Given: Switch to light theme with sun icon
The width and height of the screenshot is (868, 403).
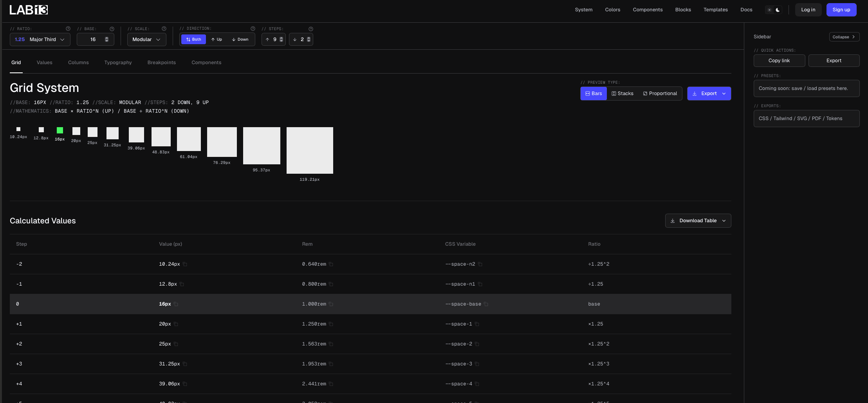Looking at the screenshot, I should click(769, 10).
